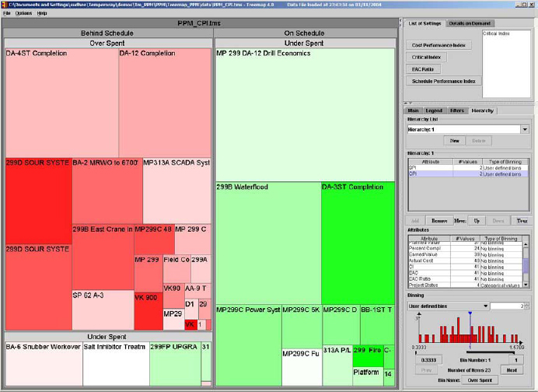
Task: Load the EAC Ratio setting
Action: point(423,69)
